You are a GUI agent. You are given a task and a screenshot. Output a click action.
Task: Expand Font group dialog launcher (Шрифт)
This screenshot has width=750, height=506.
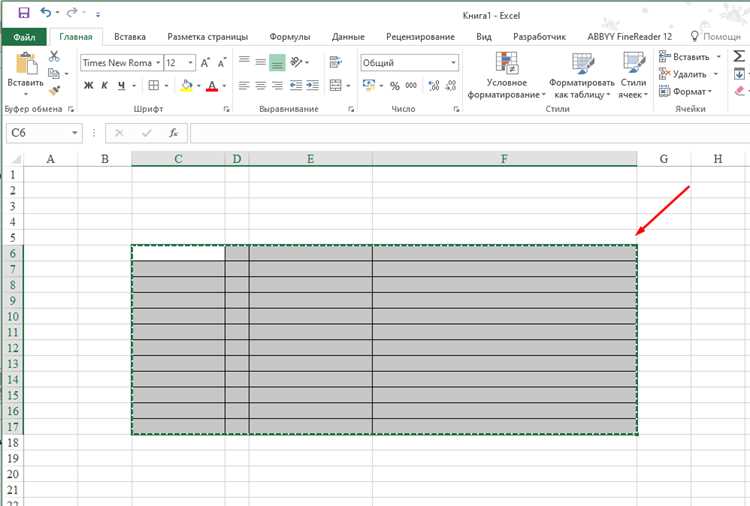click(226, 109)
